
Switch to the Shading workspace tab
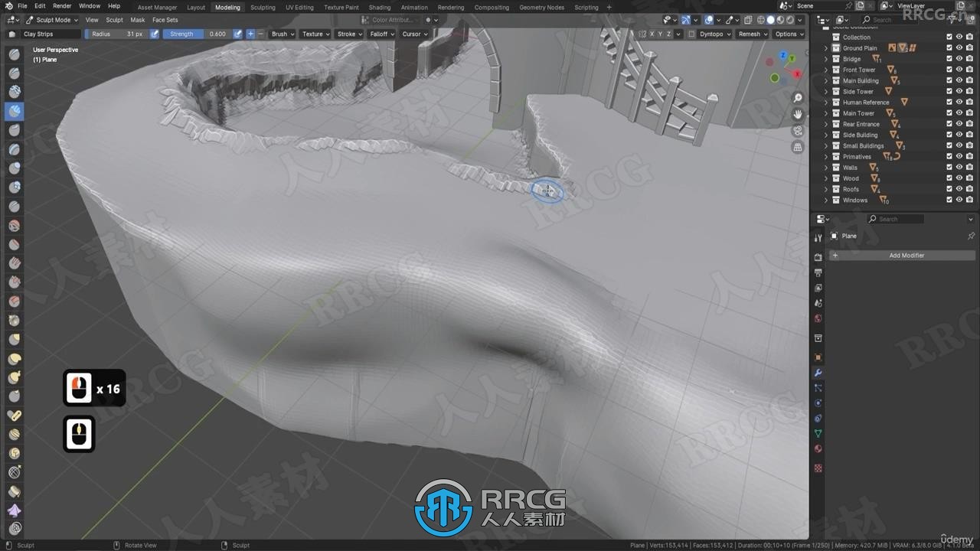click(x=380, y=7)
